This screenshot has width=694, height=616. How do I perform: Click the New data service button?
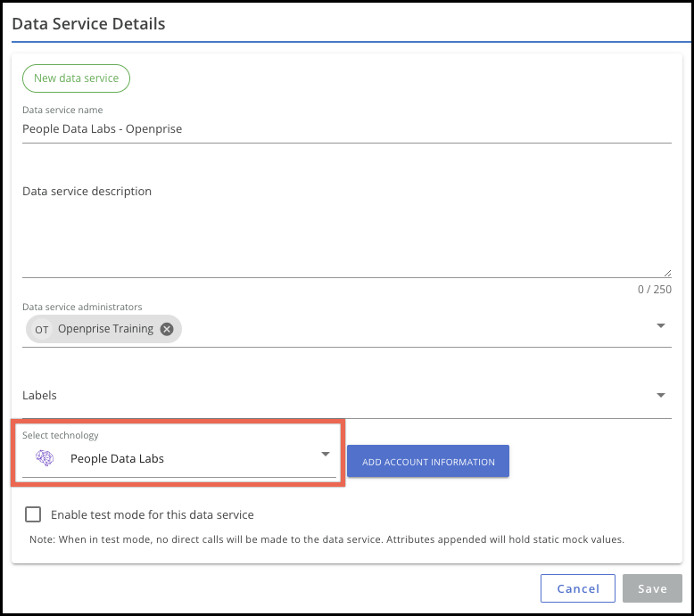pos(76,78)
